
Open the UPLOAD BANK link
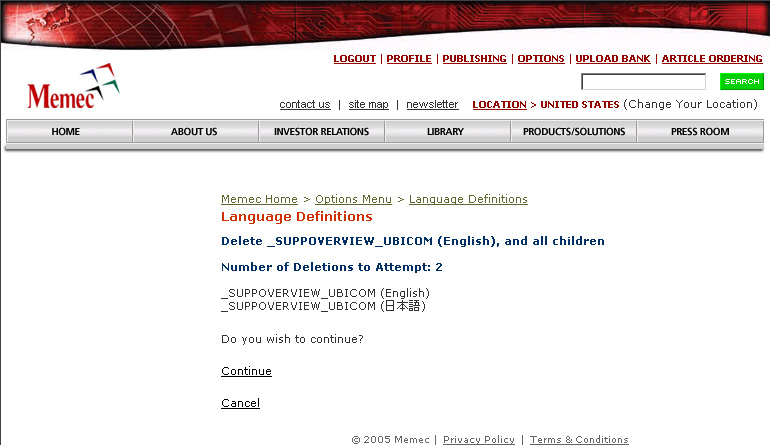tap(613, 58)
